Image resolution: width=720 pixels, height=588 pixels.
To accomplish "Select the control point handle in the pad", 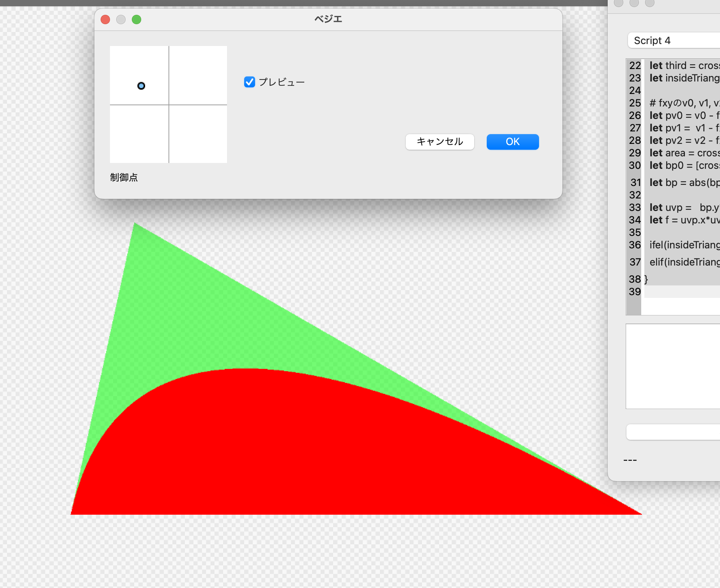I will [x=141, y=86].
